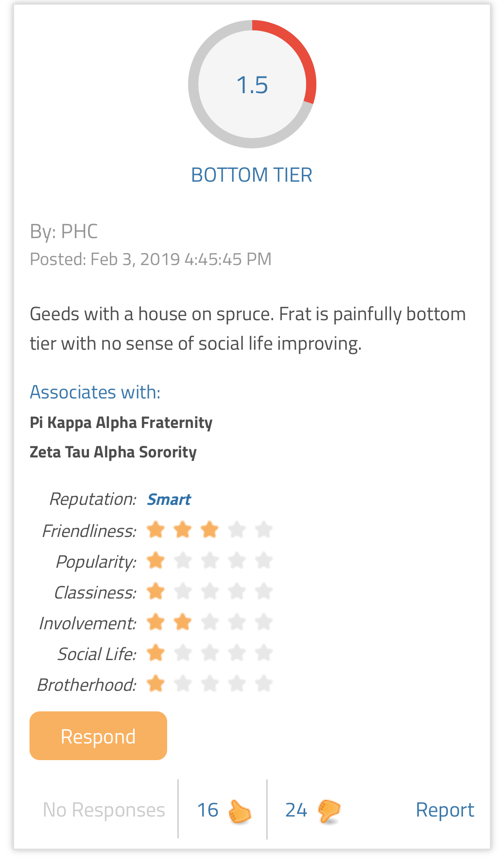Click the BOTTOM TIER heading

[x=252, y=175]
